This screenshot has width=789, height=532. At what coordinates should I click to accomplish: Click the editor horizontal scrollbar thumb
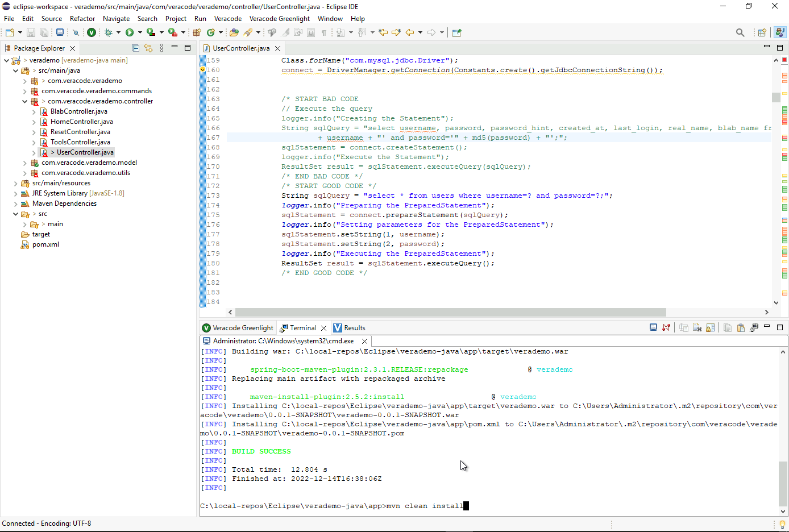(450, 312)
